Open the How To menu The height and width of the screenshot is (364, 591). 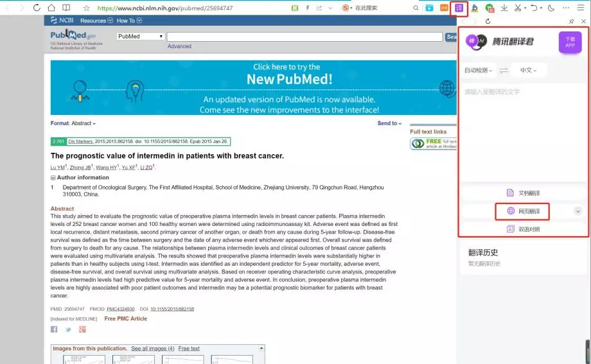(x=129, y=21)
